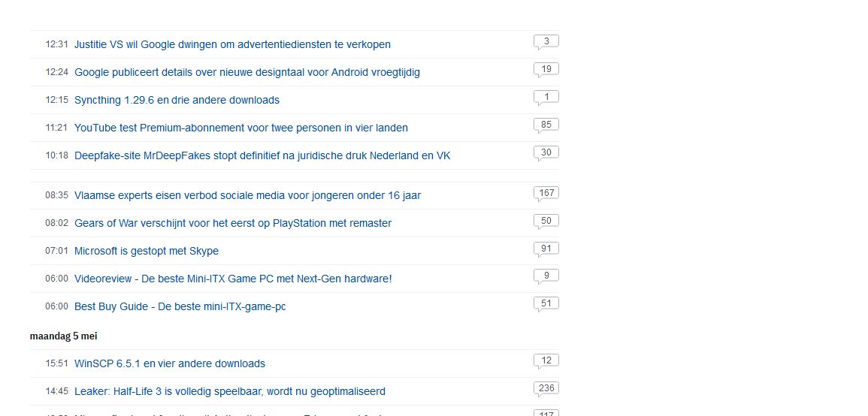The width and height of the screenshot is (868, 416).
Task: Open article Justitie VS wil Google dwingen
Action: (x=232, y=44)
